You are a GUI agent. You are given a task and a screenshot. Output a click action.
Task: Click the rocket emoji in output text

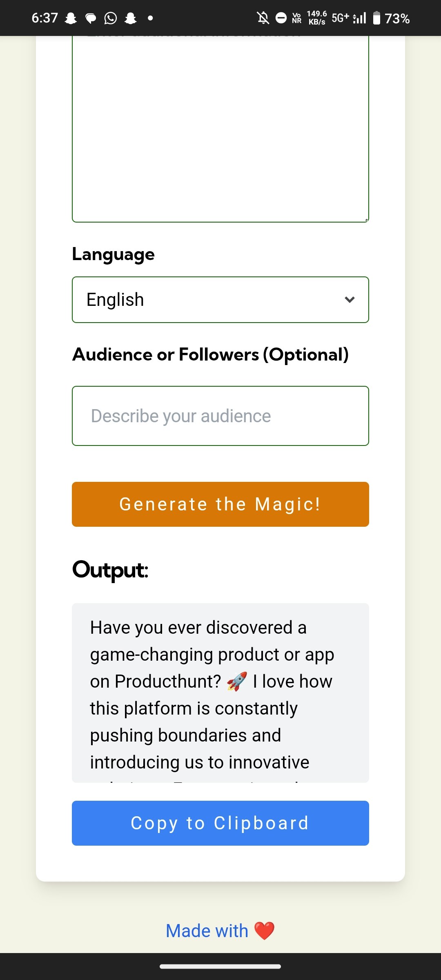pos(237,681)
